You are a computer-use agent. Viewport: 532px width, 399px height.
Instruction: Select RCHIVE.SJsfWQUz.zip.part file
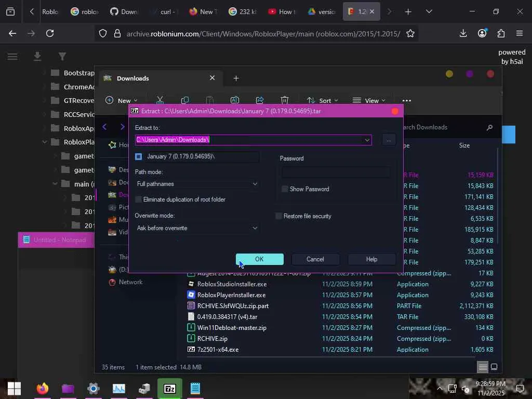tap(233, 305)
